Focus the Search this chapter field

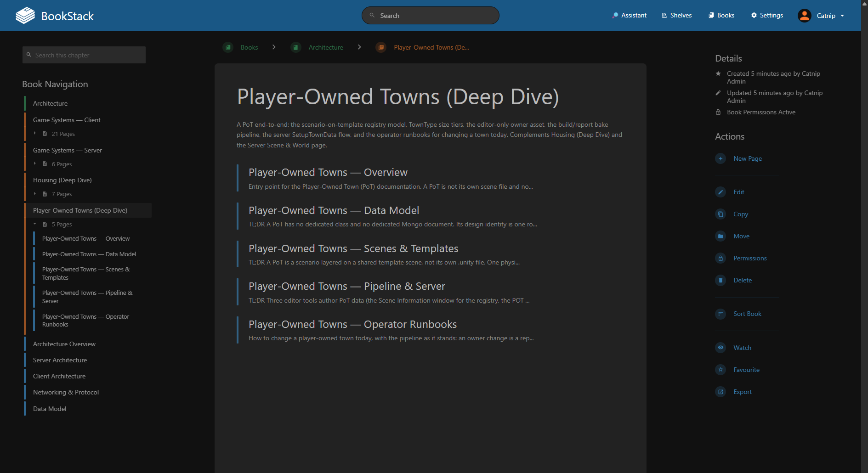point(84,55)
